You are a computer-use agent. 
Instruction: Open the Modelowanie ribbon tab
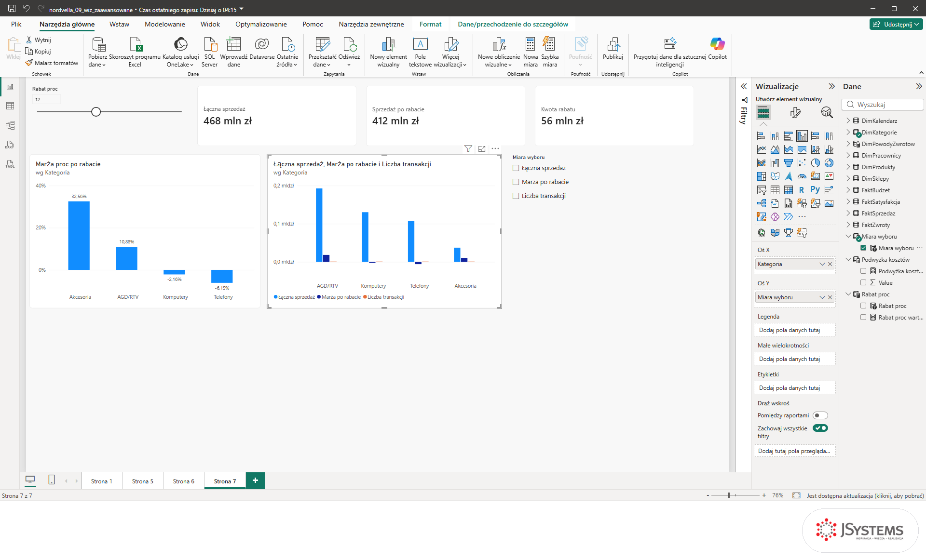[x=164, y=24]
